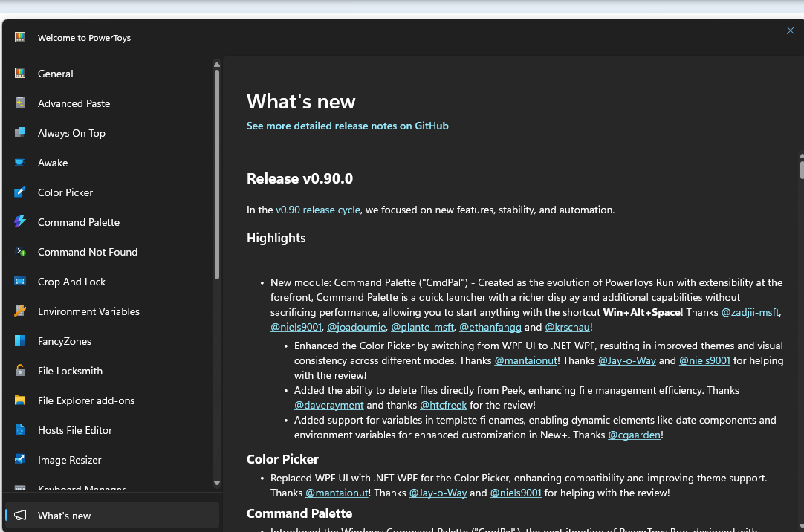
Task: Click the What's new megaphone icon
Action: point(20,515)
